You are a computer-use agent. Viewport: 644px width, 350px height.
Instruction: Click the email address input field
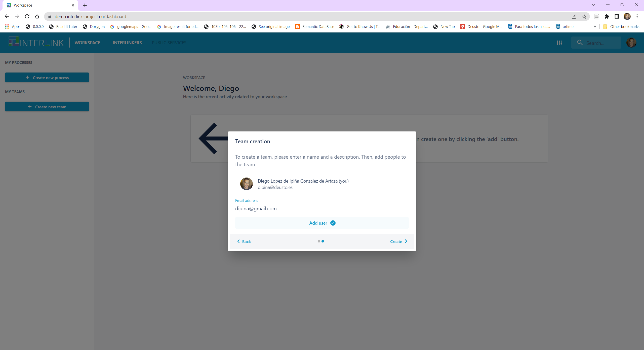(322, 208)
